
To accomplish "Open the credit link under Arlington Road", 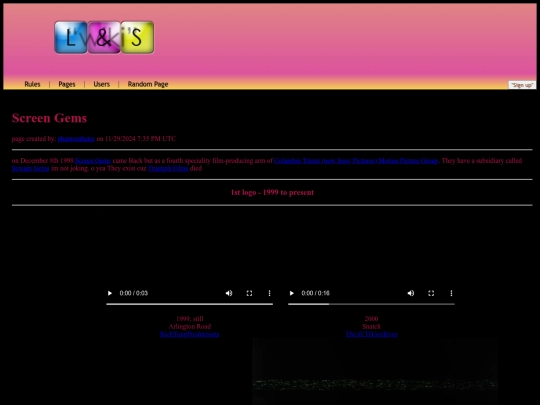I will pyautogui.click(x=189, y=334).
